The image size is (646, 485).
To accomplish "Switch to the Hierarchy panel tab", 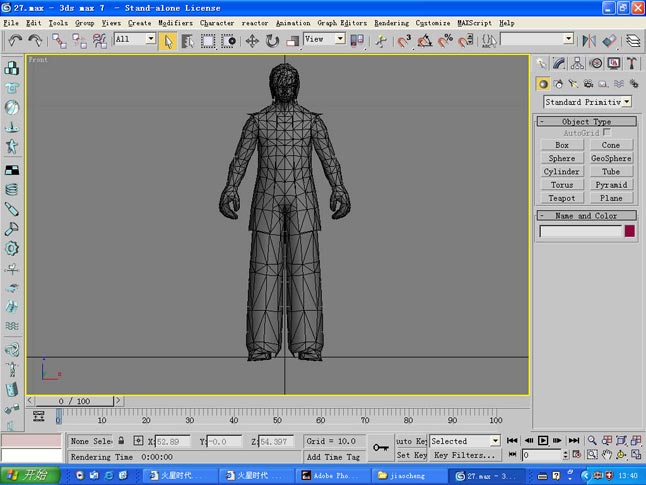I will [x=577, y=63].
